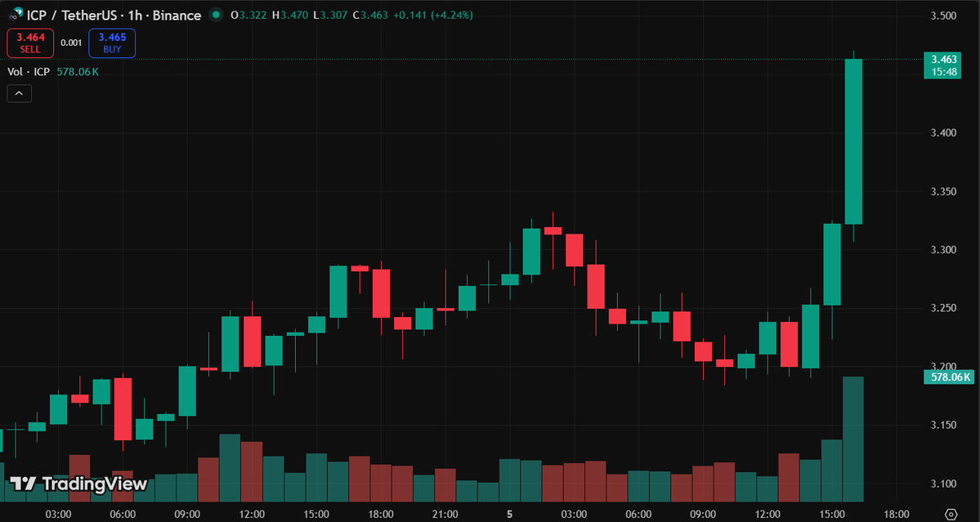
Task: Click the 3.500 price axis label
Action: (x=944, y=16)
